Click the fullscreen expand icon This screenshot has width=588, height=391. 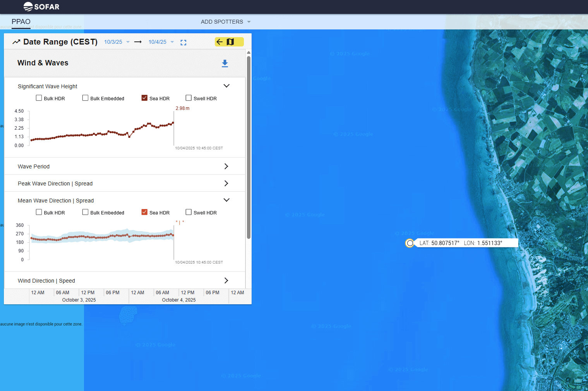pos(183,43)
